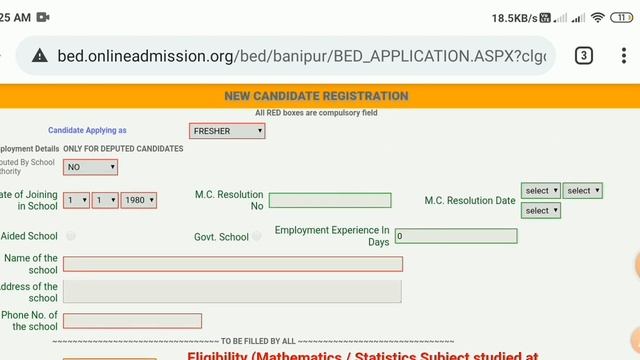Click the red Eligibility heading text
This screenshot has height=360, width=640.
(x=362, y=356)
